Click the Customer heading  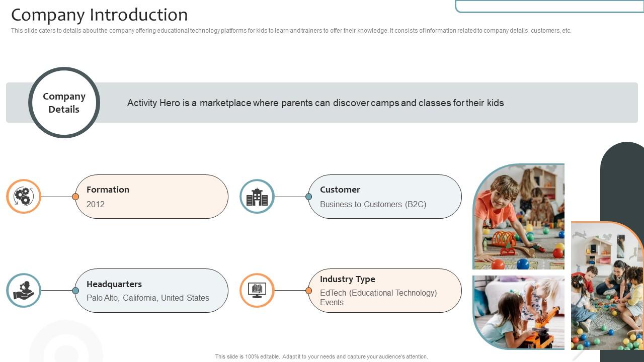click(x=340, y=190)
